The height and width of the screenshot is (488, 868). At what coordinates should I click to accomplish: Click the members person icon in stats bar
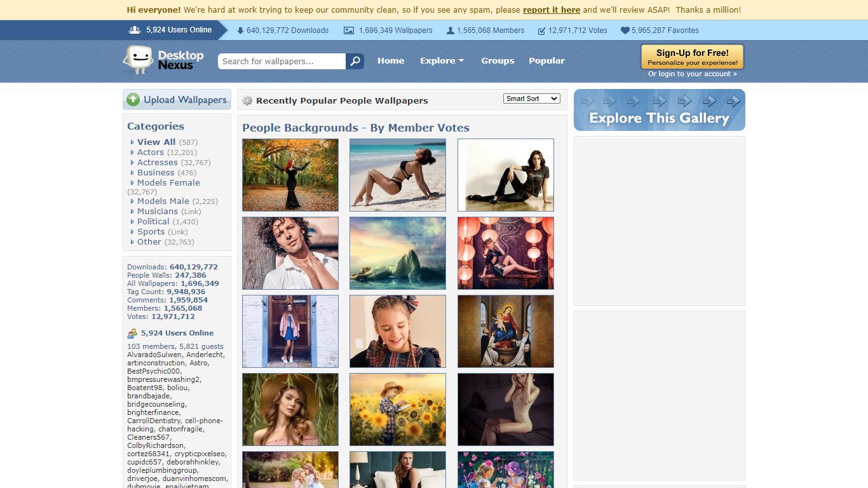pyautogui.click(x=451, y=30)
